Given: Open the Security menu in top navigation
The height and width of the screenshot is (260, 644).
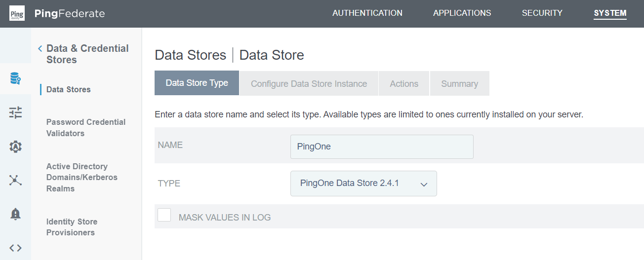Looking at the screenshot, I should (x=542, y=13).
